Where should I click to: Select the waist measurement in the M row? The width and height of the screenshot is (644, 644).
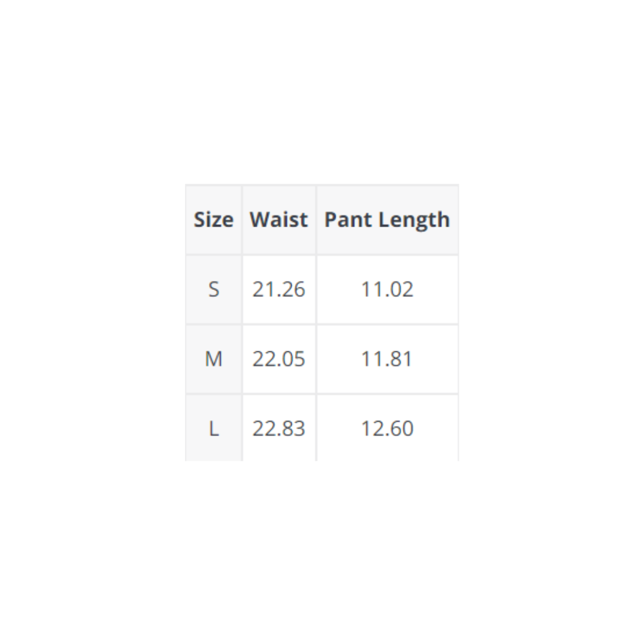[278, 360]
